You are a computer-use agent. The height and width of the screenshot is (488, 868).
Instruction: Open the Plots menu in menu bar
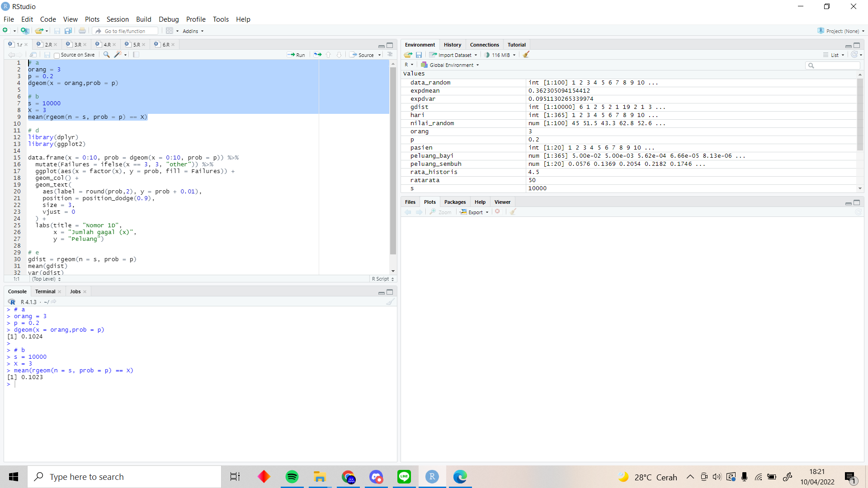[x=92, y=19]
